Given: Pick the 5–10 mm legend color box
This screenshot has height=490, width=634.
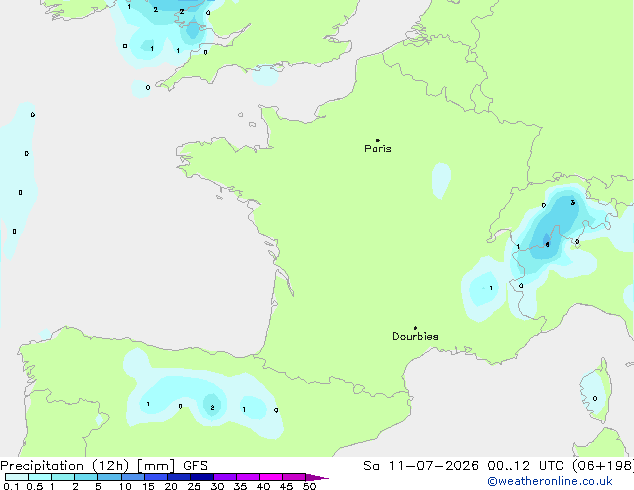Looking at the screenshot, I should coord(110,477).
